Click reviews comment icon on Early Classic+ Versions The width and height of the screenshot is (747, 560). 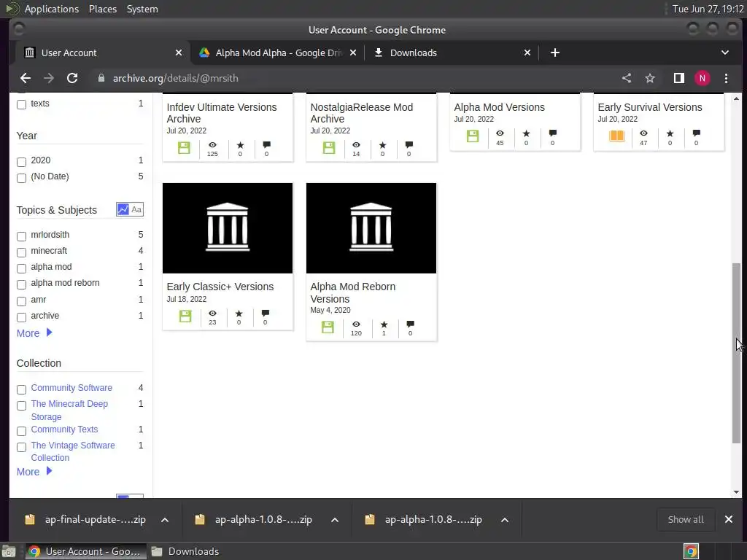point(266,313)
